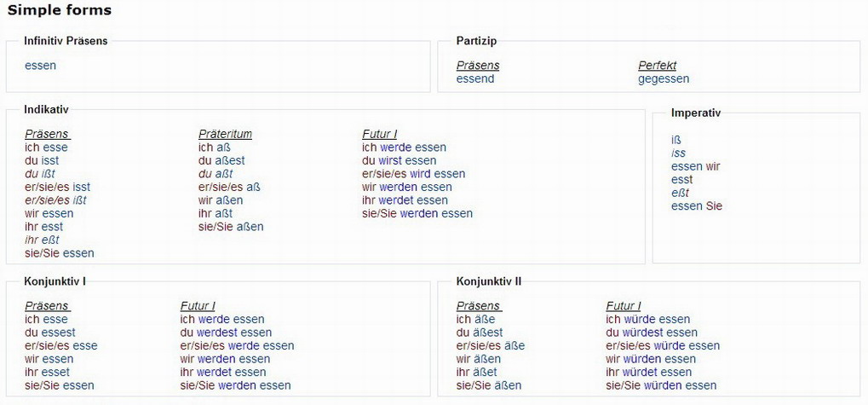Click 'aßest' in the Präteritum column
The image size is (868, 405).
(230, 160)
